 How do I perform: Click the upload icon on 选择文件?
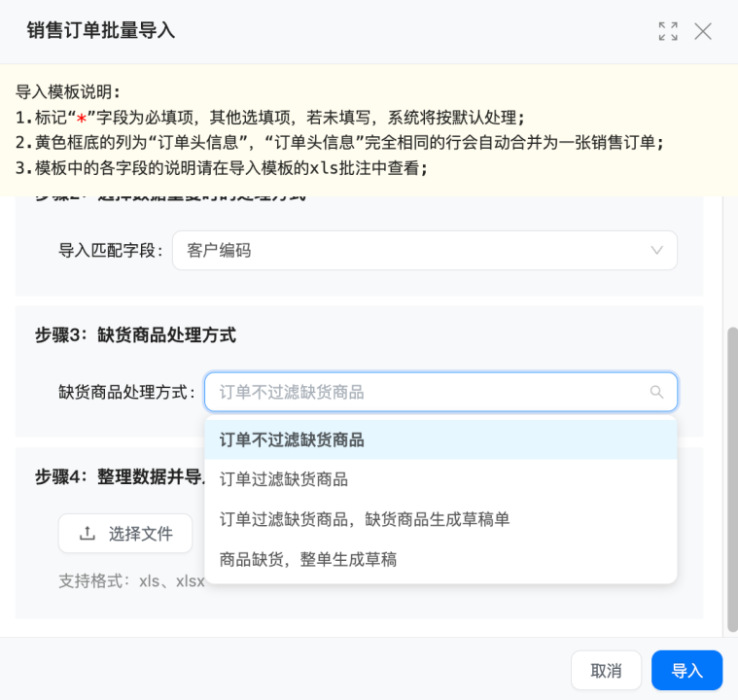click(x=88, y=534)
